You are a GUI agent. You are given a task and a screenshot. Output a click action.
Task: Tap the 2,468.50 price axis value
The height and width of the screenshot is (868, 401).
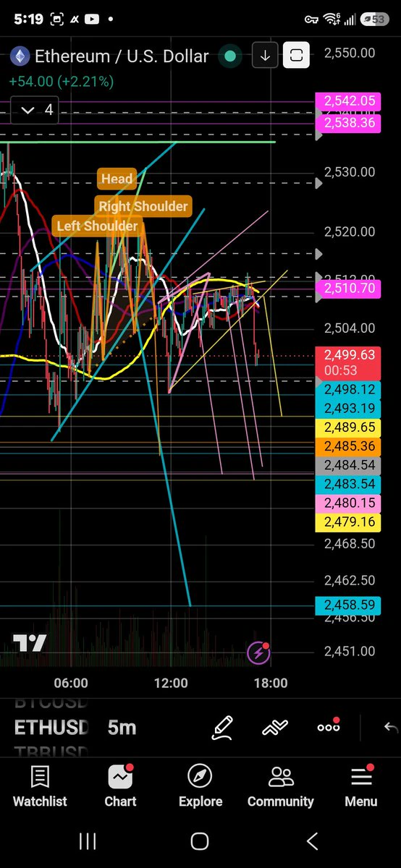(350, 543)
